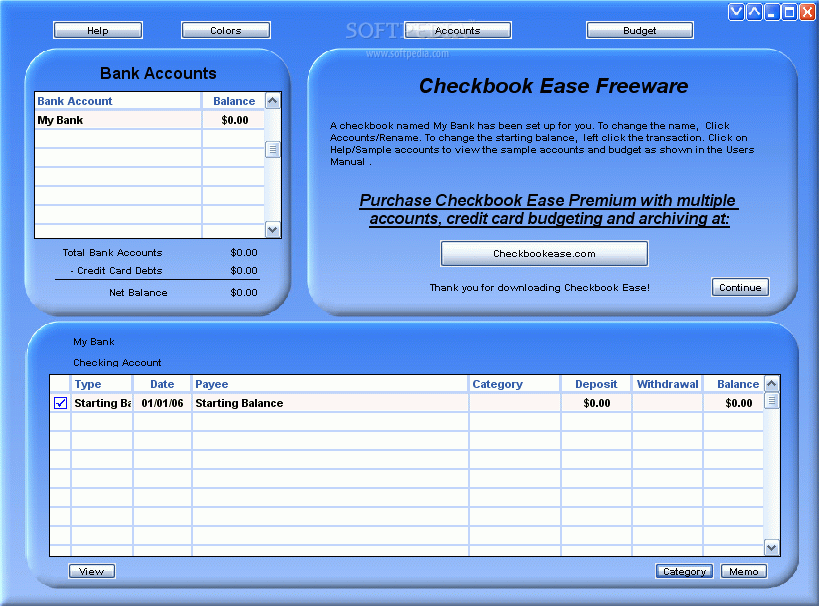Click the Continue button
This screenshot has height=606, width=819.
click(740, 287)
